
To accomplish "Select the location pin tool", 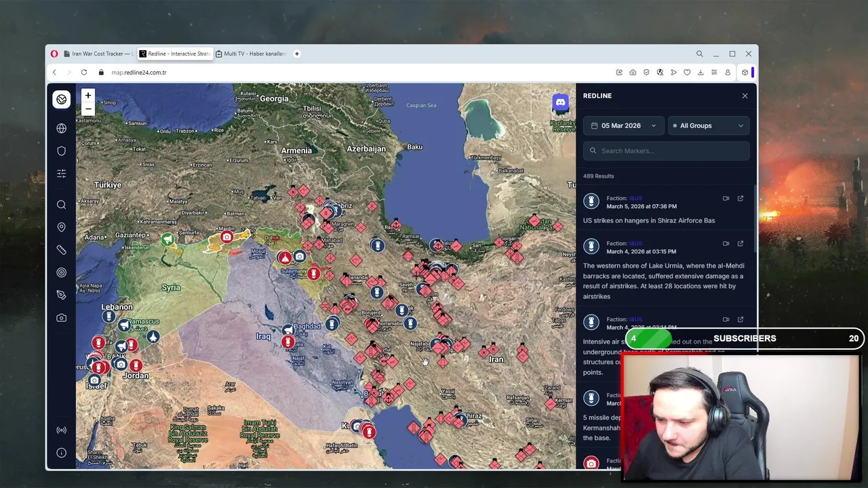I will tap(61, 227).
